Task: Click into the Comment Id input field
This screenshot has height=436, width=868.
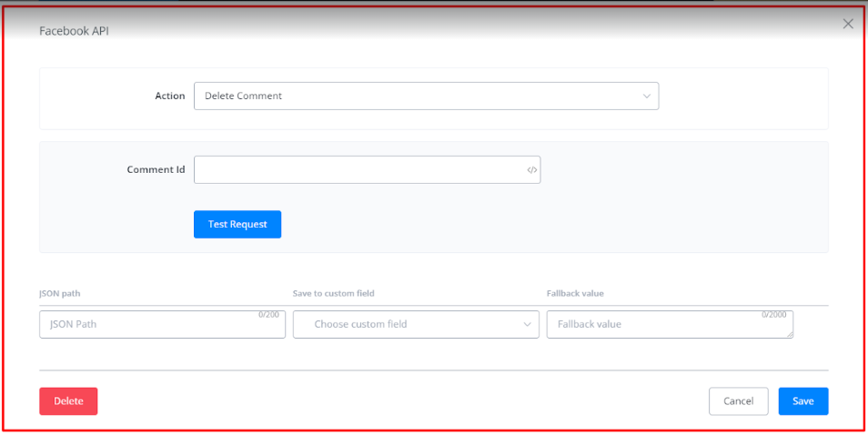Action: coord(359,170)
